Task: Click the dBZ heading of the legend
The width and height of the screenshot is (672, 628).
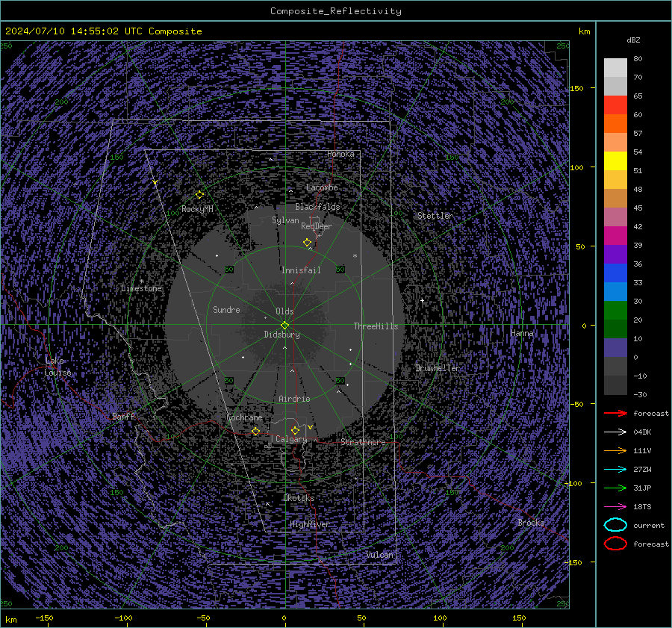Action: (633, 40)
